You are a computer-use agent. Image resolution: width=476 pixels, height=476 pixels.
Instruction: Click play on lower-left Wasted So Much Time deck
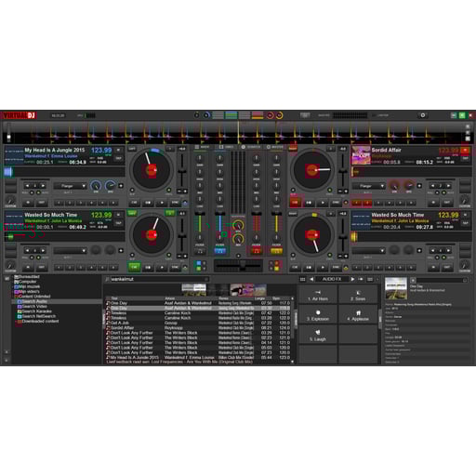coord(162,267)
